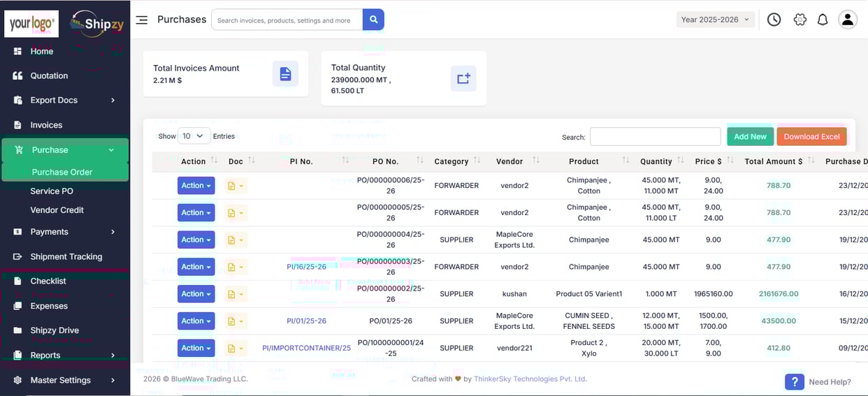Open Doc icon for PO/000000005/25-26
Viewport: 868px width, 396px height.
tap(236, 213)
